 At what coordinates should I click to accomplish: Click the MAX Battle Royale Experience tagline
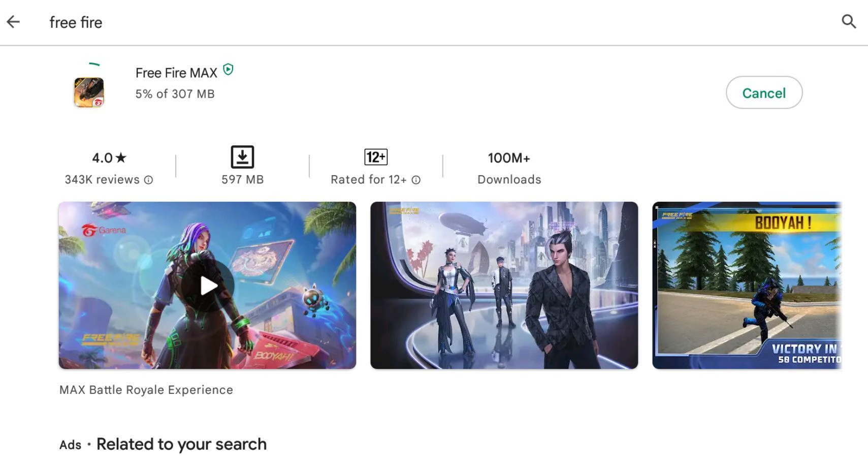146,390
